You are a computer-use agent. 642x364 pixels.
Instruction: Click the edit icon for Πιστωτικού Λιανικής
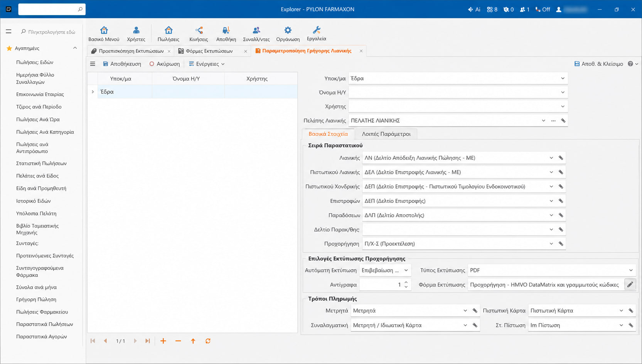point(561,172)
